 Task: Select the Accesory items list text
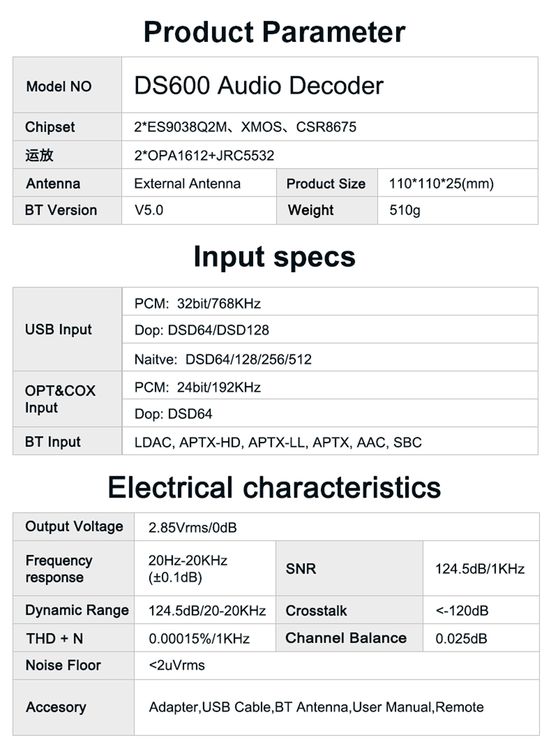click(316, 707)
